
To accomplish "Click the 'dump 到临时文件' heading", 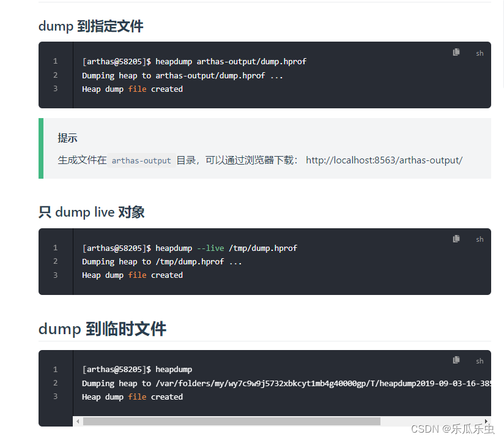I will coord(102,329).
